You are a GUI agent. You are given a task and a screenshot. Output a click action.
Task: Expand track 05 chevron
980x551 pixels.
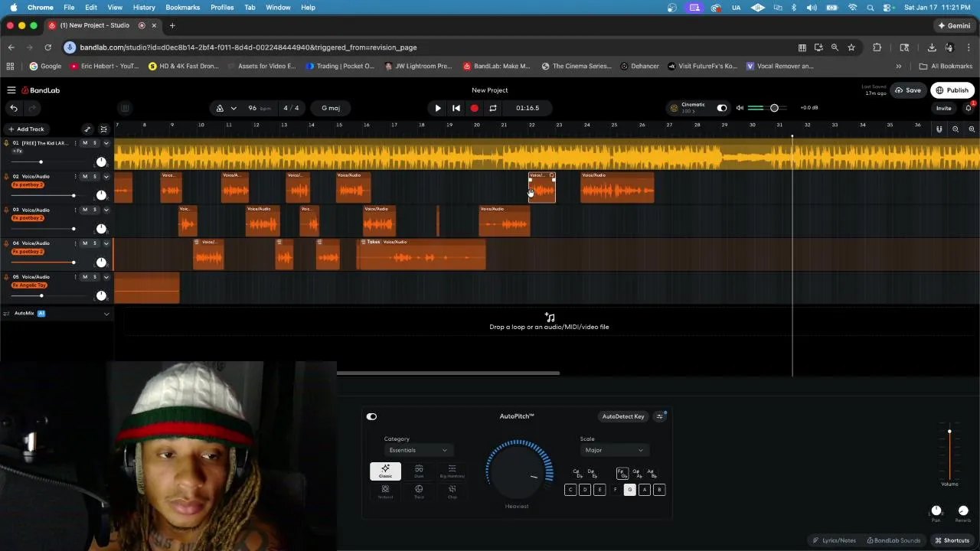(x=106, y=277)
